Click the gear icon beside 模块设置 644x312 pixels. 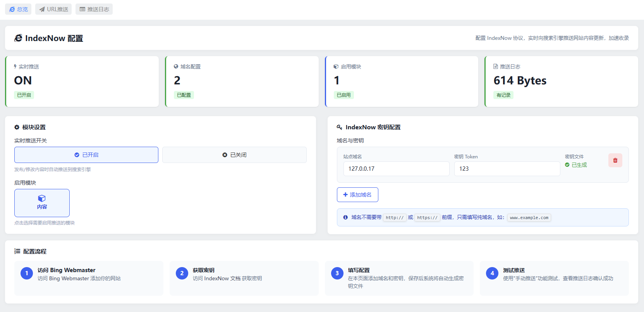click(17, 127)
